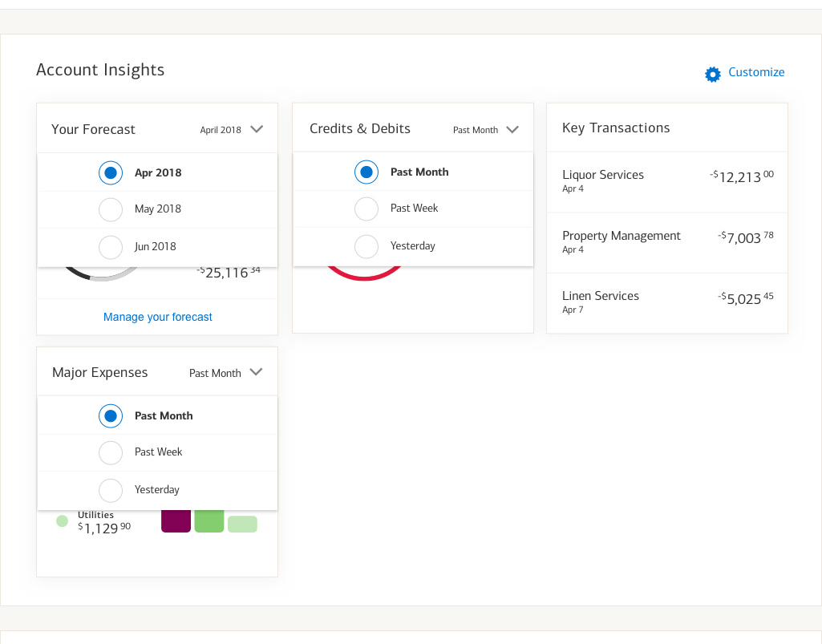Toggle the Credits & Debits period chevron
822x644 pixels.
coord(512,129)
